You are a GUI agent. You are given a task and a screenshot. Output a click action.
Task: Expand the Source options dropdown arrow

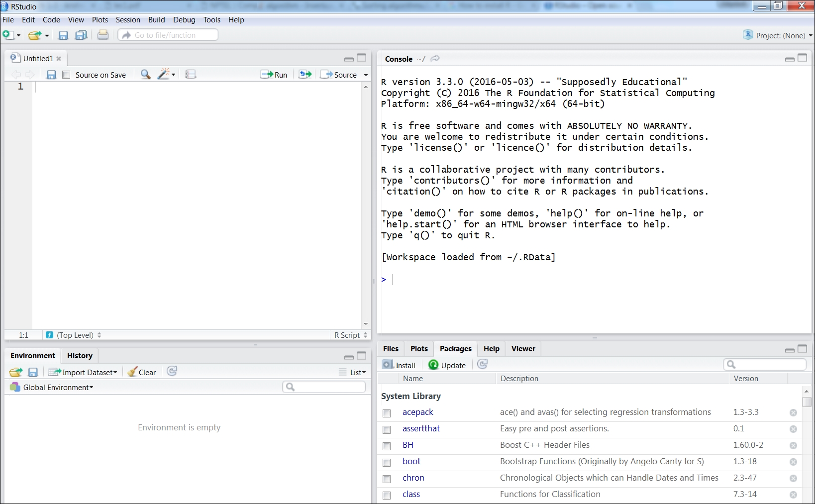pos(366,75)
